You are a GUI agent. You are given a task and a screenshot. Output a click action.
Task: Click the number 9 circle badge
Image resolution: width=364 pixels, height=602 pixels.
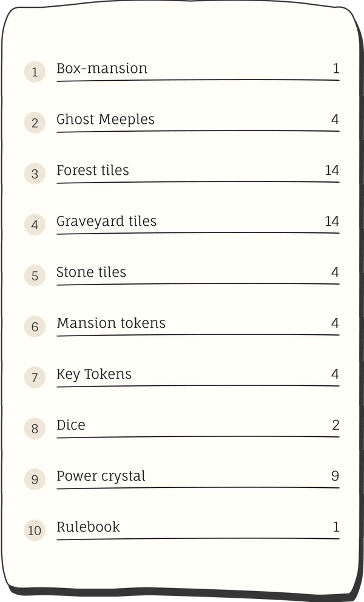(x=35, y=480)
